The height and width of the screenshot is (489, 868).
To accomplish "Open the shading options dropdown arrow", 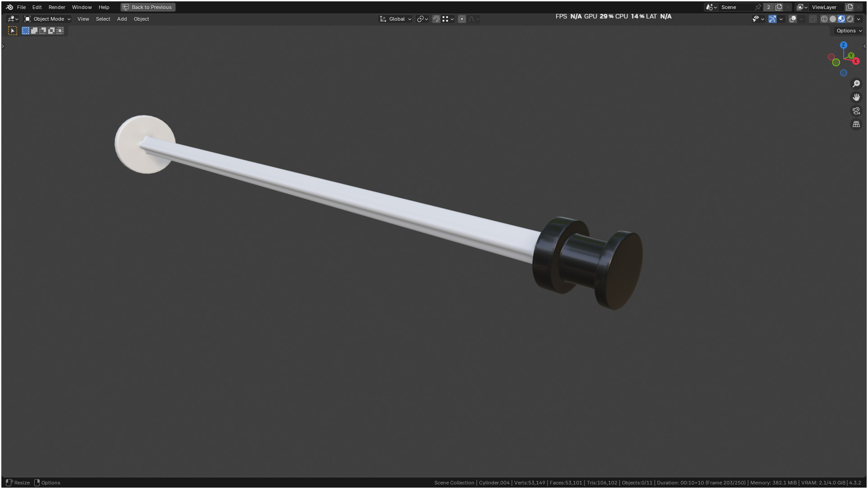I will click(x=859, y=19).
